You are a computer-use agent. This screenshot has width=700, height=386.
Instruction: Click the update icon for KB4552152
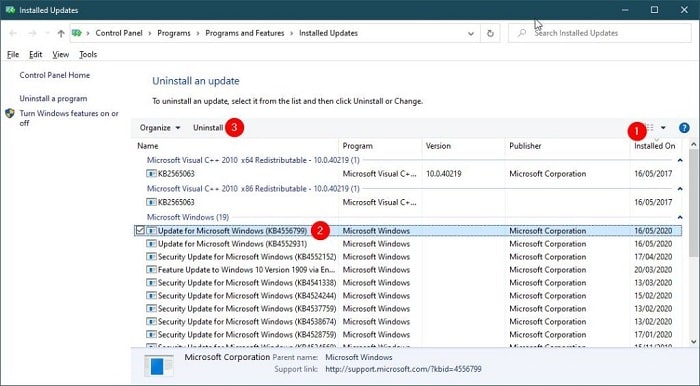tap(151, 257)
